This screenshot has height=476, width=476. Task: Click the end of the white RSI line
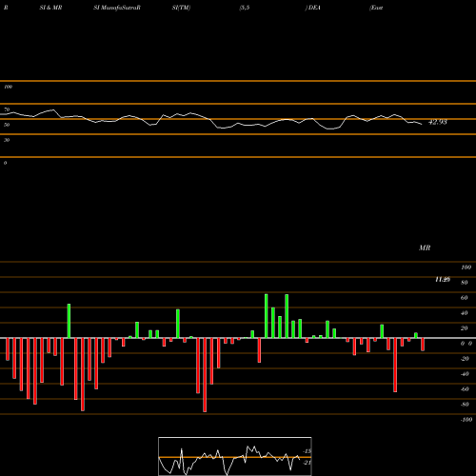click(422, 124)
